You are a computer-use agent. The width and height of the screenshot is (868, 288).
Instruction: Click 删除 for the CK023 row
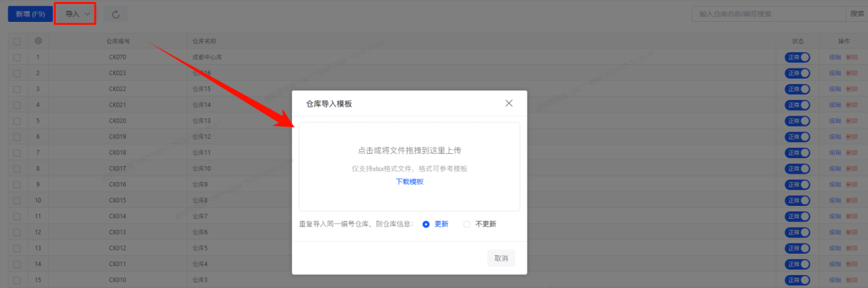852,73
